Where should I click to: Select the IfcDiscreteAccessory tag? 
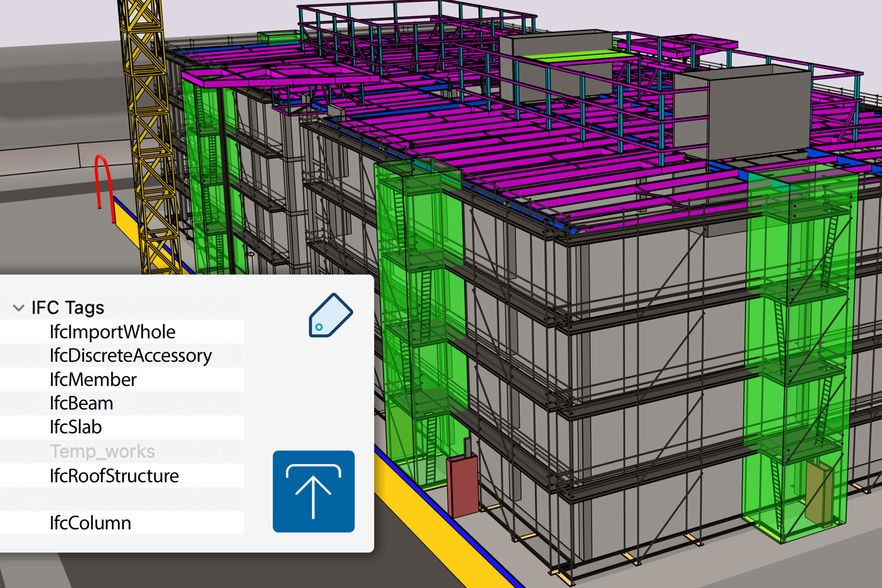coord(131,355)
